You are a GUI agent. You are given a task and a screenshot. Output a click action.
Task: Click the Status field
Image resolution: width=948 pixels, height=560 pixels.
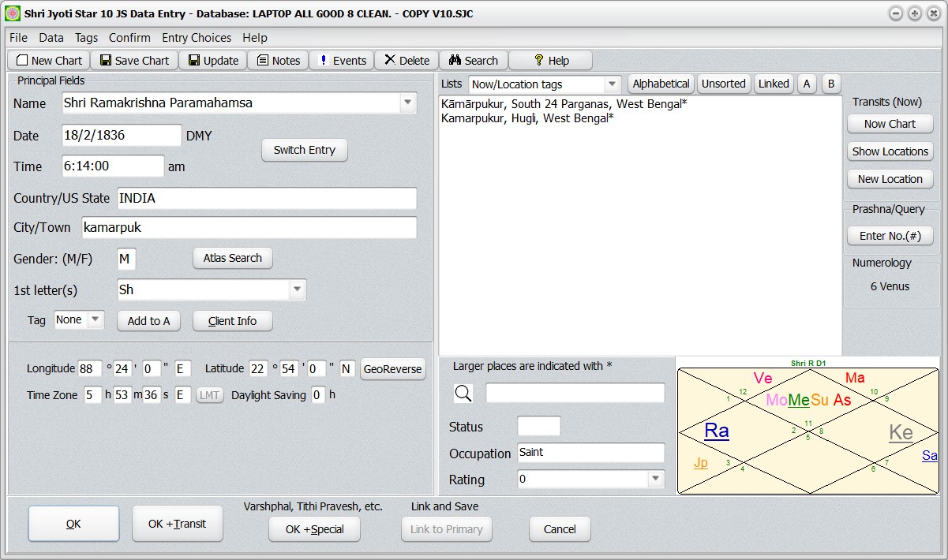pyautogui.click(x=539, y=426)
